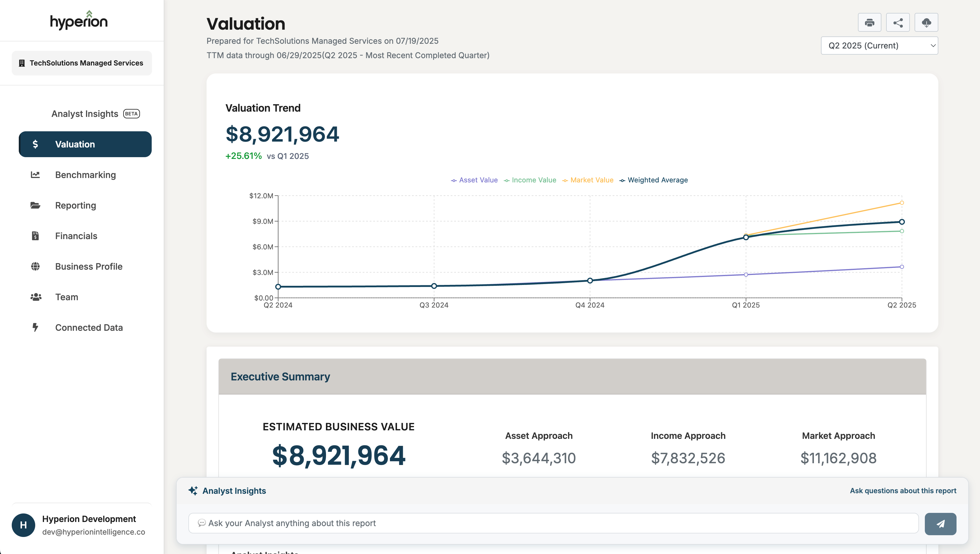Viewport: 980px width, 554px height.
Task: Toggle the Asset Value series in the legend
Action: pyautogui.click(x=474, y=180)
